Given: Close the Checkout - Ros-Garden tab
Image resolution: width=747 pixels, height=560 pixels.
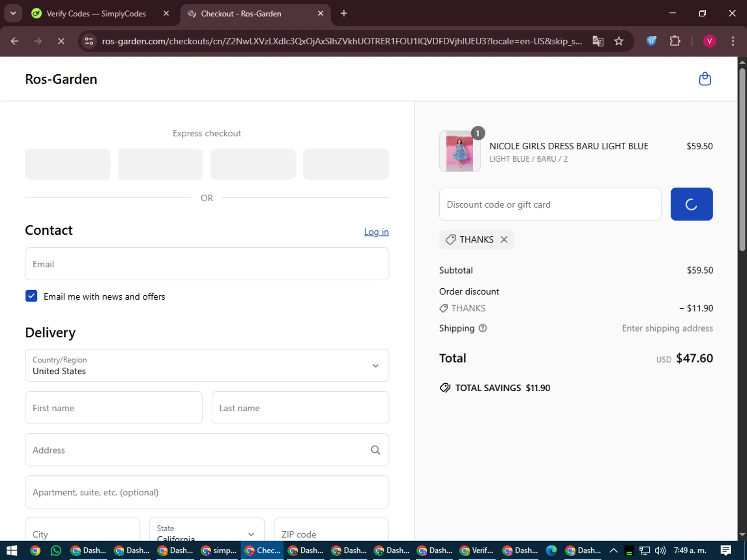Looking at the screenshot, I should click(321, 13).
